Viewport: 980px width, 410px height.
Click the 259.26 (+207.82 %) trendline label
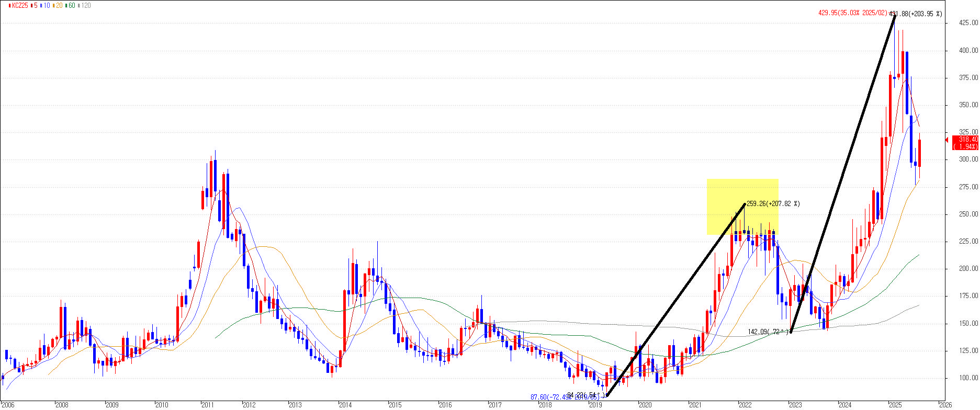pos(773,204)
